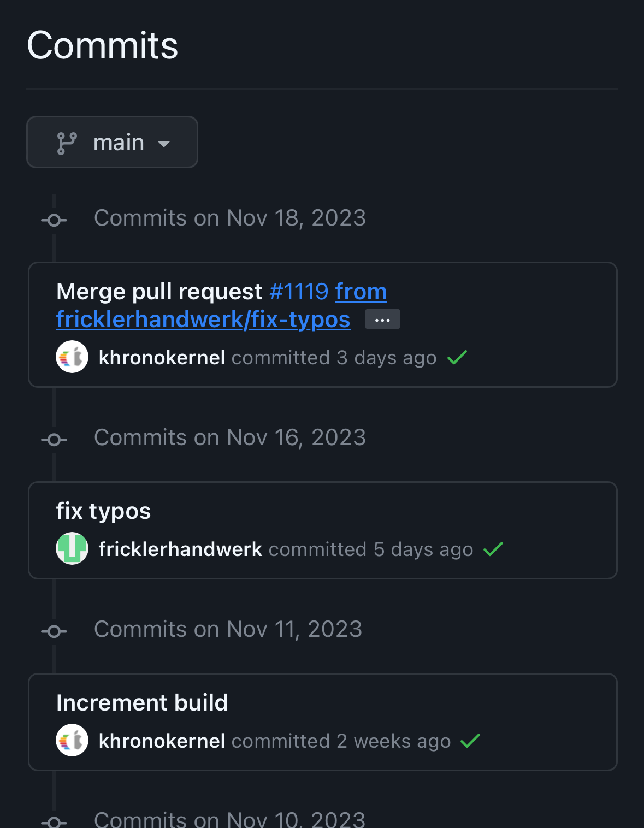This screenshot has height=828, width=644.
Task: Click commit marker icon for Nov 18
Action: (x=54, y=221)
